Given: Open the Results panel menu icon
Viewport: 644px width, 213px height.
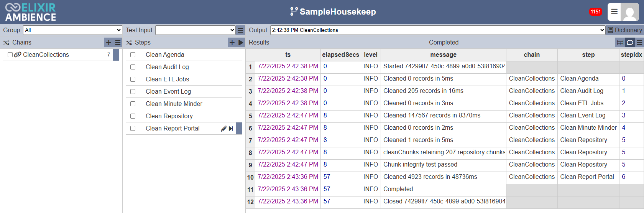Looking at the screenshot, I should pos(639,43).
